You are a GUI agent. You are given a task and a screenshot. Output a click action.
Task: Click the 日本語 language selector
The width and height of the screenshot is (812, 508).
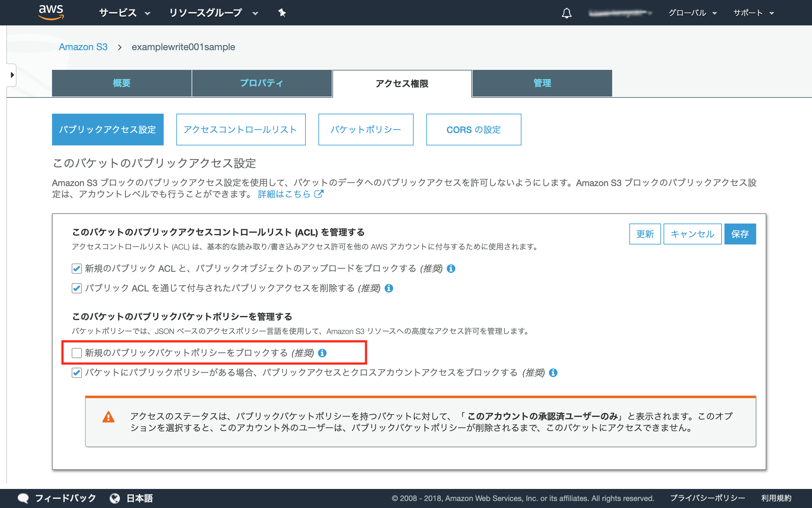(140, 498)
